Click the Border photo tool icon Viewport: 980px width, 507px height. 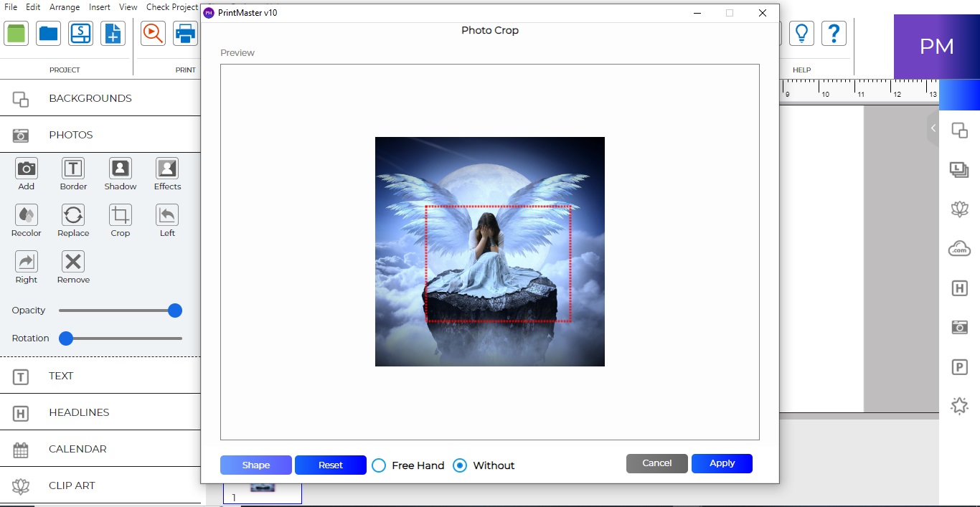pyautogui.click(x=73, y=169)
